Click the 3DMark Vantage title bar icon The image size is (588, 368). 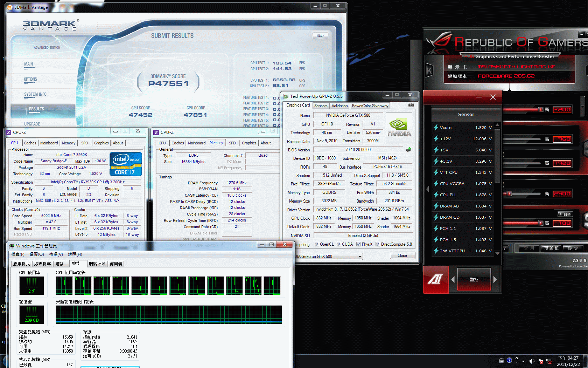tap(10, 7)
